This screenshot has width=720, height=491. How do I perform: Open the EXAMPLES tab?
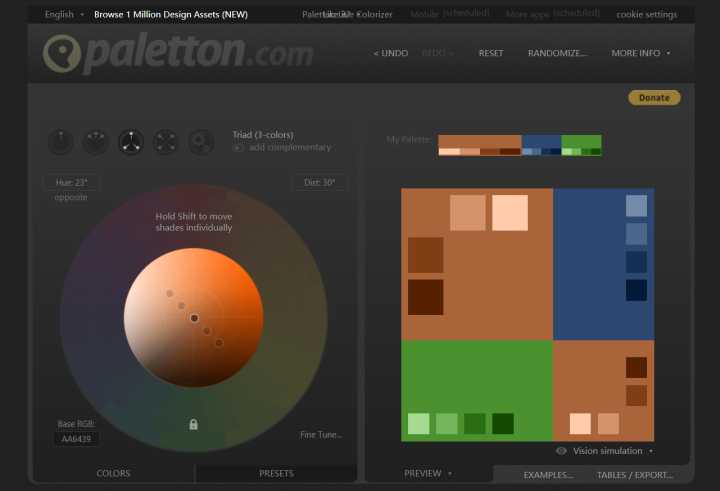[548, 475]
